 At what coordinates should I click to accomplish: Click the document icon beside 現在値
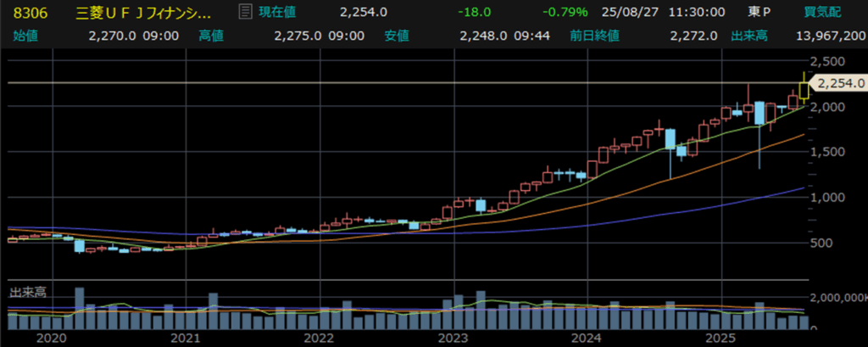pyautogui.click(x=245, y=12)
